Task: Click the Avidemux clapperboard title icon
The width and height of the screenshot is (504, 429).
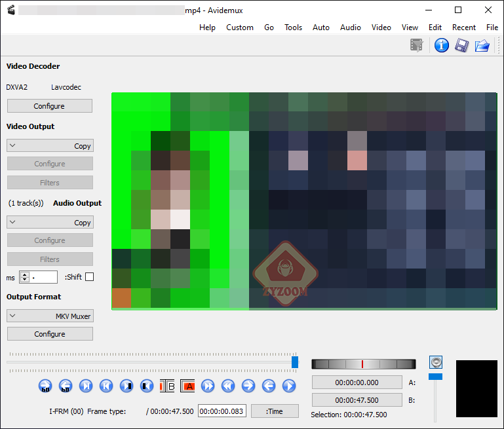Action: pyautogui.click(x=11, y=10)
